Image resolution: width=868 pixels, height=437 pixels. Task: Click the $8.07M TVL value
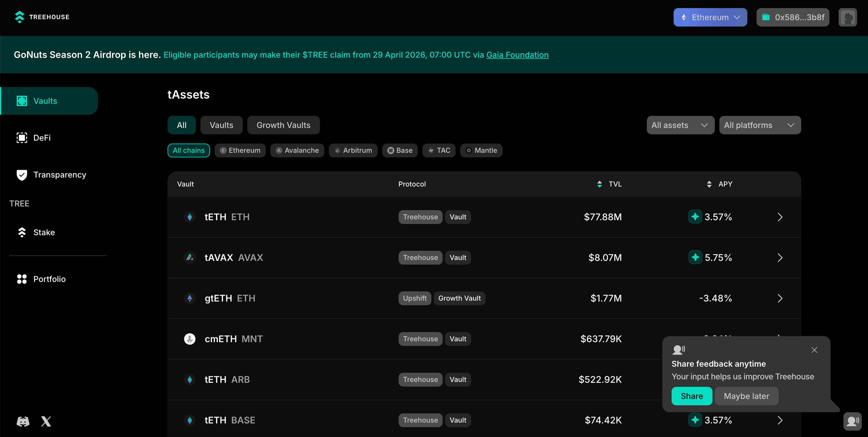coord(605,258)
